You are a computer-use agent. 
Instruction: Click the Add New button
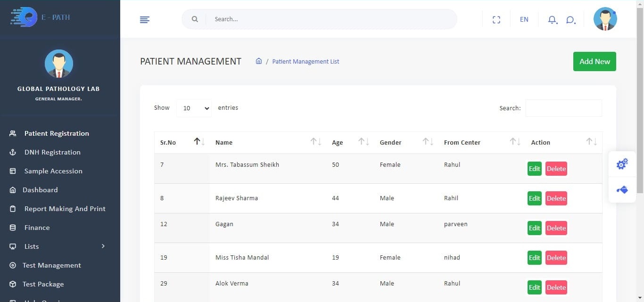(594, 62)
